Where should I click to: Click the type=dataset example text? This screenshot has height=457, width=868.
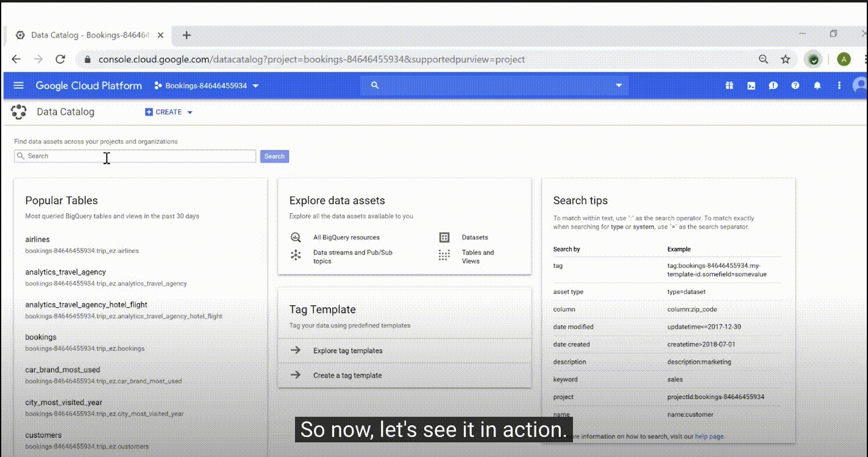pyautogui.click(x=686, y=292)
